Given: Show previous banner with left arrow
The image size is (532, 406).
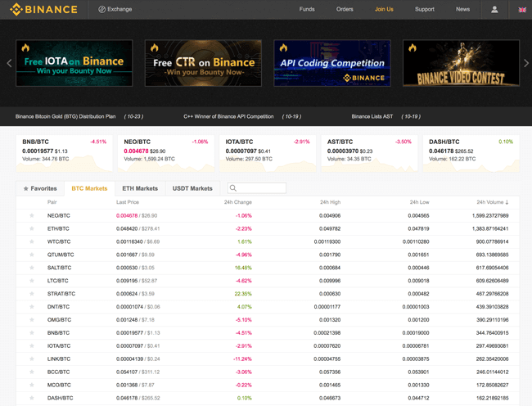Looking at the screenshot, I should tap(9, 63).
